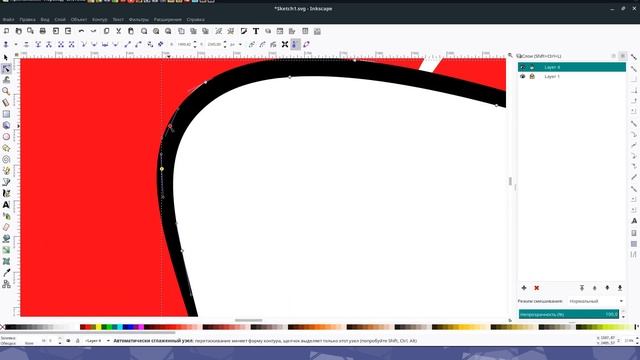This screenshot has width=640, height=360.
Task: Select the Eraser tool
Action: click(6, 227)
